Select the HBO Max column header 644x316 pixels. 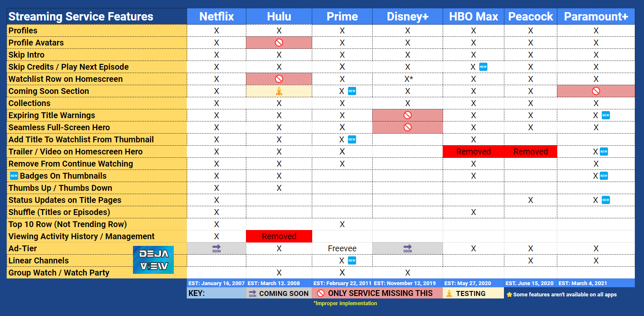(474, 16)
